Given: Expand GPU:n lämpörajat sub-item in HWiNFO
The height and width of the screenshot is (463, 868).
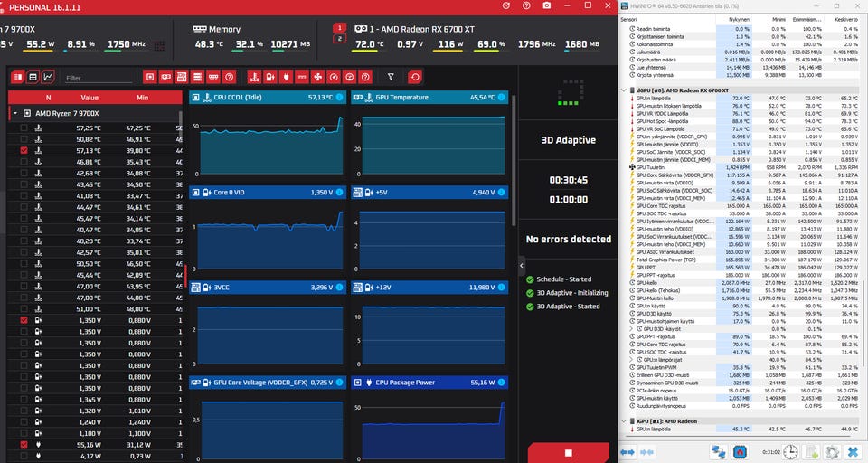Looking at the screenshot, I should [631, 359].
